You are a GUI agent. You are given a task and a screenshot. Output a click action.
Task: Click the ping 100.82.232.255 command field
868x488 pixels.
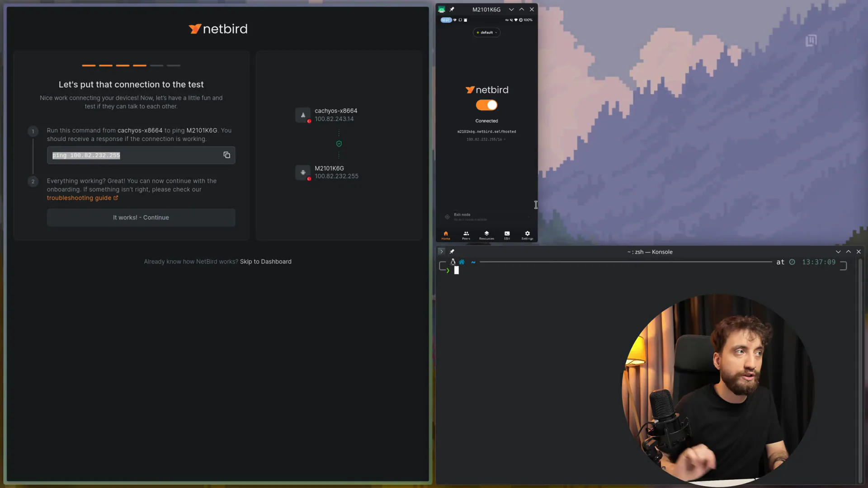tap(141, 155)
